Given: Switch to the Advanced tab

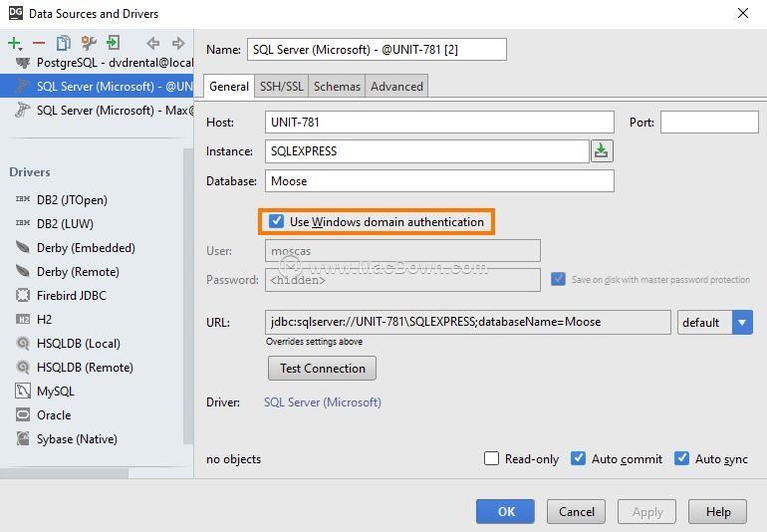Looking at the screenshot, I should point(396,87).
